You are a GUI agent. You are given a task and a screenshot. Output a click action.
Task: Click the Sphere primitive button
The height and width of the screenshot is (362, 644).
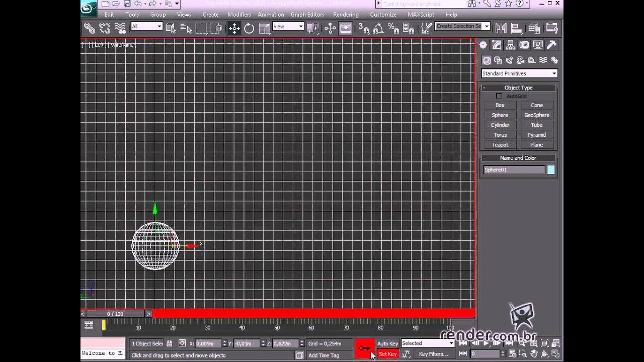(x=500, y=115)
